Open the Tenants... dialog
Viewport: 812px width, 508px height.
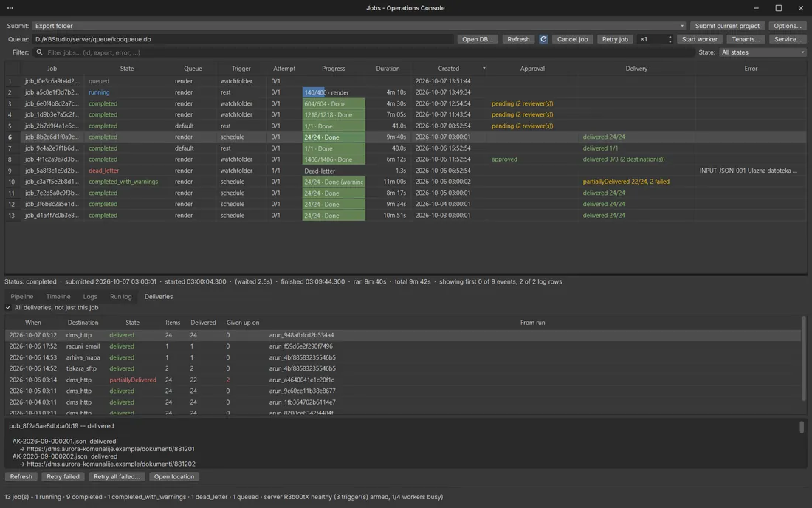[746, 39]
